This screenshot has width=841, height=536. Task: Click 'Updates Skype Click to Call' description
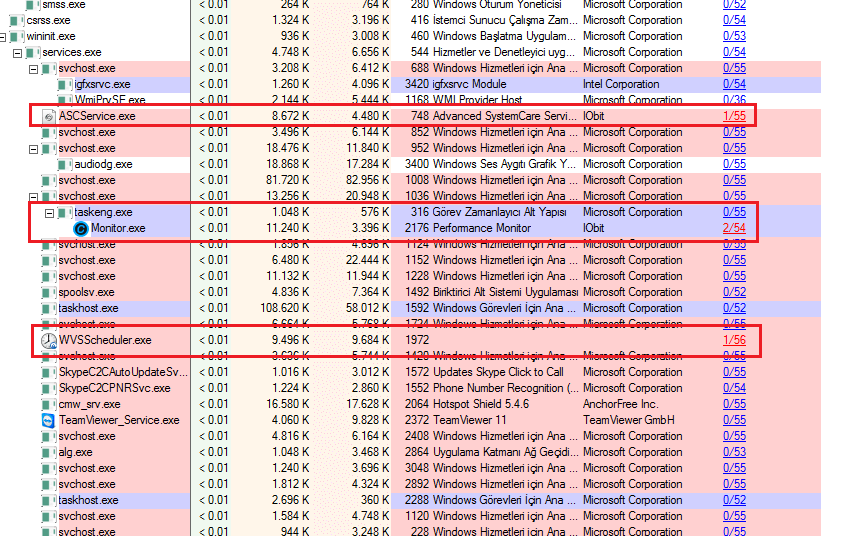498,372
